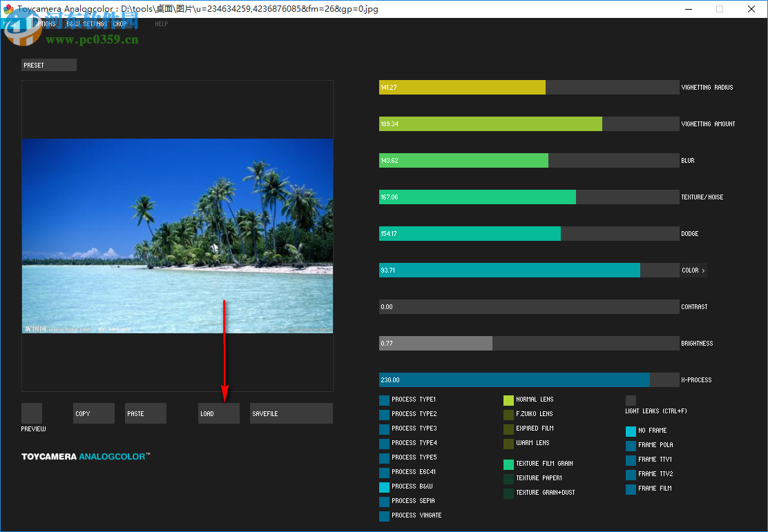The image size is (768, 532).
Task: Open the Options menu
Action: tap(45, 24)
